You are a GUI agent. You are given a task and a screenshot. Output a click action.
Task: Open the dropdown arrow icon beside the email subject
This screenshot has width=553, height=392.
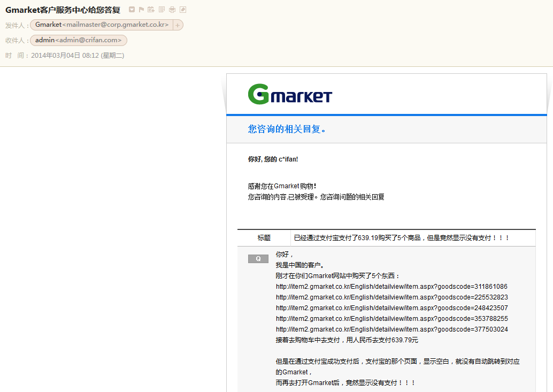[x=132, y=10]
